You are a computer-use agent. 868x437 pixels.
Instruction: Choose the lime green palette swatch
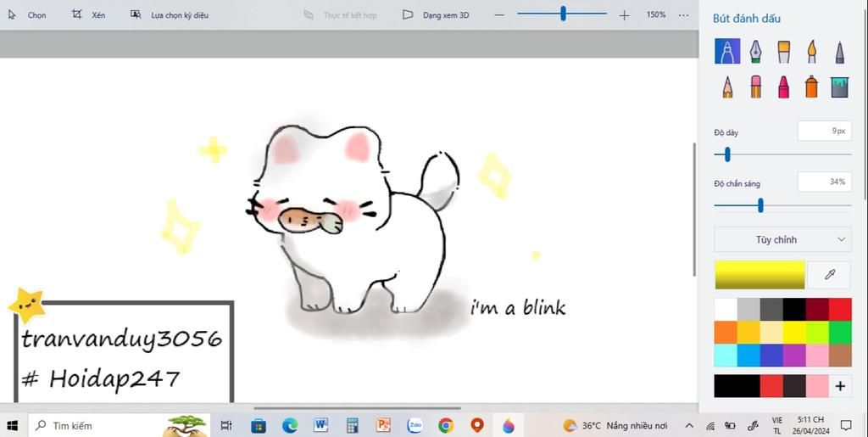coord(817,333)
